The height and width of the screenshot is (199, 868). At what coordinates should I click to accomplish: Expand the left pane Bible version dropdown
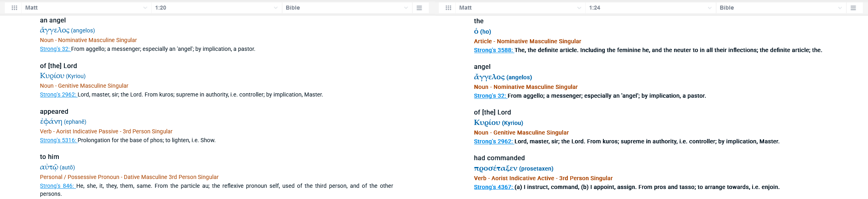(x=347, y=8)
